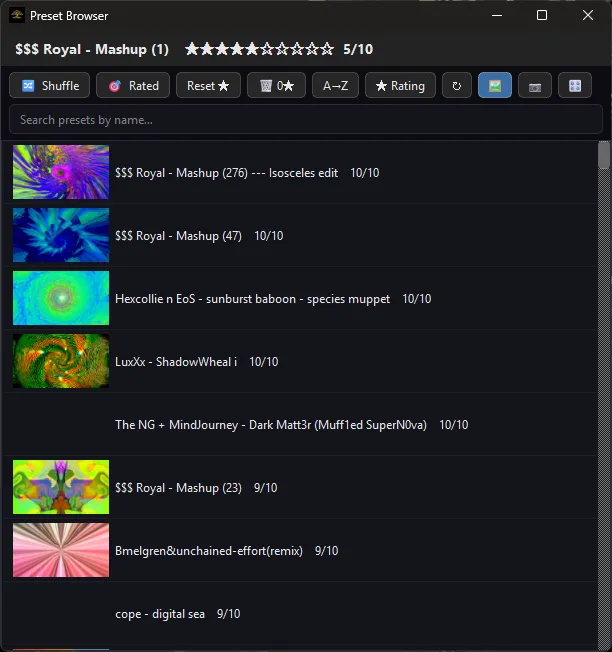Set rating with the seventh star
The width and height of the screenshot is (612, 652).
(282, 49)
